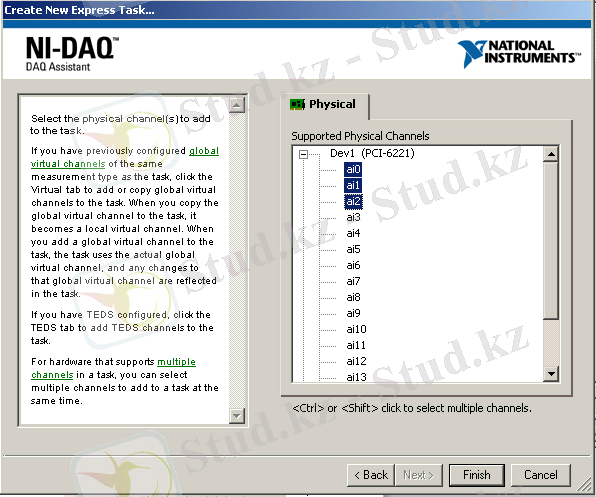Open the multiple channels help link
This screenshot has width=596, height=497.
113,368
